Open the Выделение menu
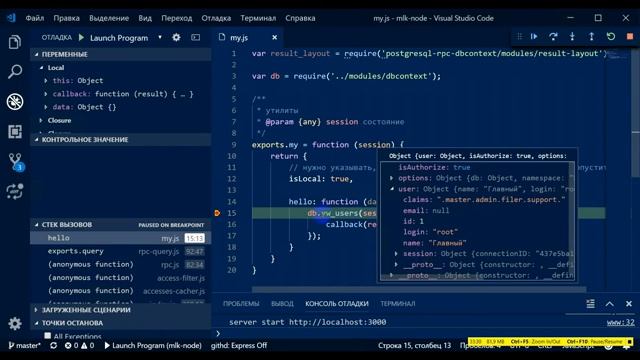The width and height of the screenshot is (640, 360). 109,18
